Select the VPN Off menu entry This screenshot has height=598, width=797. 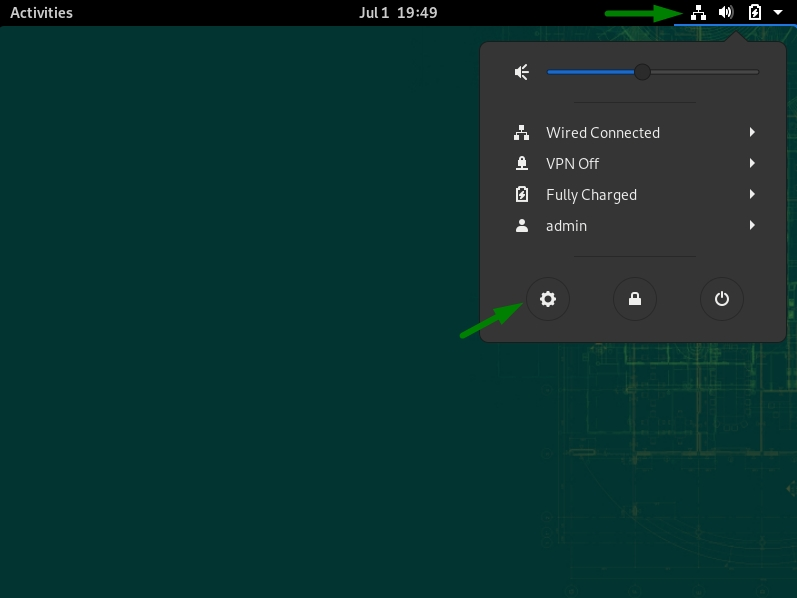633,164
